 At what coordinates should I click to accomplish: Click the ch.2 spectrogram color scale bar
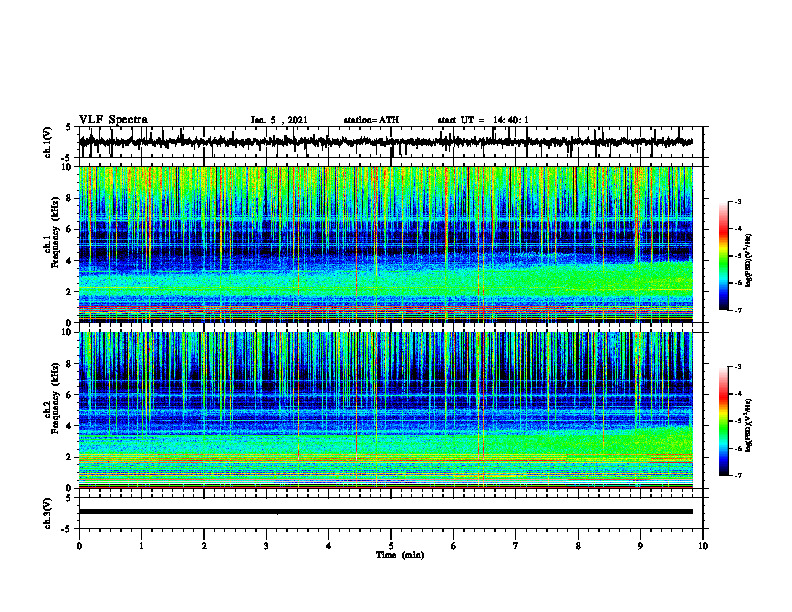(x=724, y=421)
